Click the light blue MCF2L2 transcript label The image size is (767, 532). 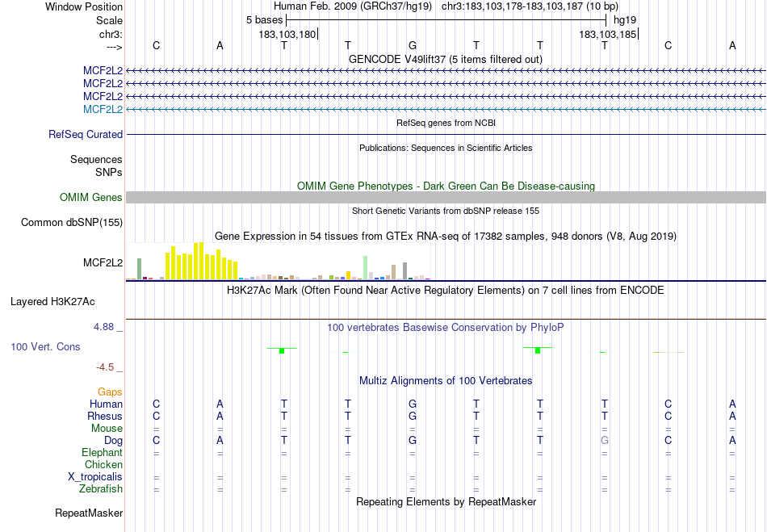[103, 109]
